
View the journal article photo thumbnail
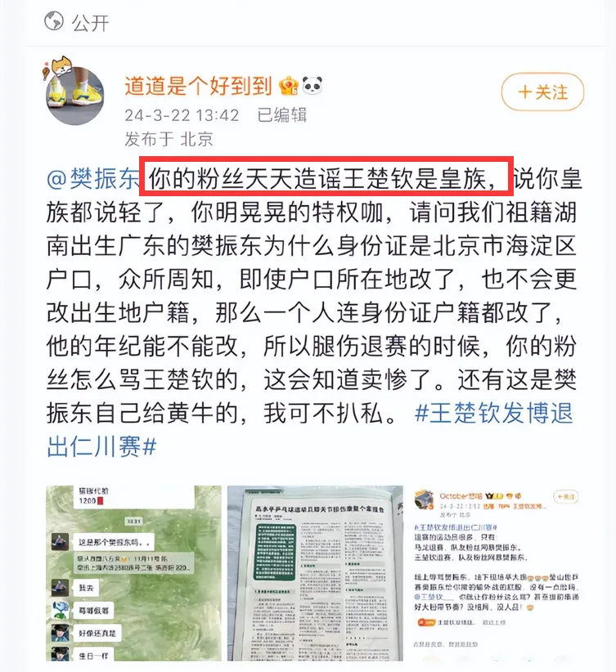(315, 573)
